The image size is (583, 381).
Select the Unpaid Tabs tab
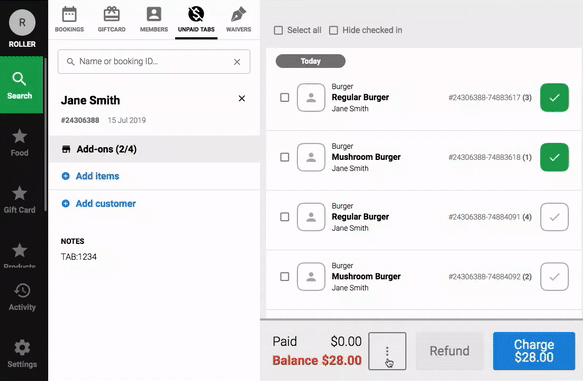(196, 19)
